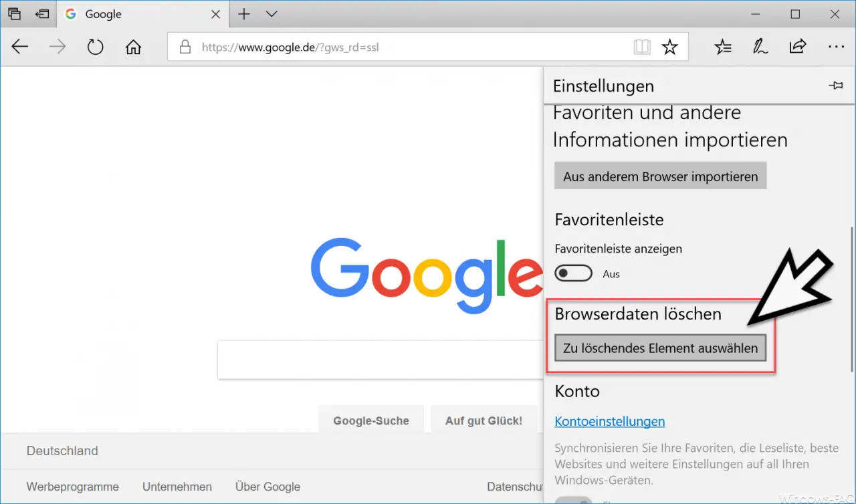The image size is (856, 504).
Task: Click the Einstellungen heading
Action: point(603,86)
